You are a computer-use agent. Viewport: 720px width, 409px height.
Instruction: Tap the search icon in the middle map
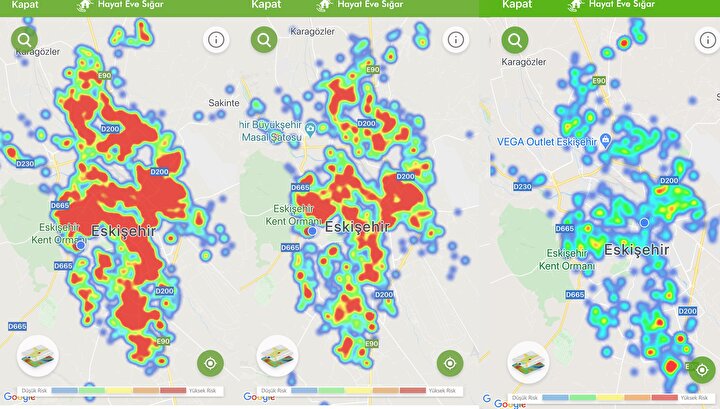(x=264, y=40)
